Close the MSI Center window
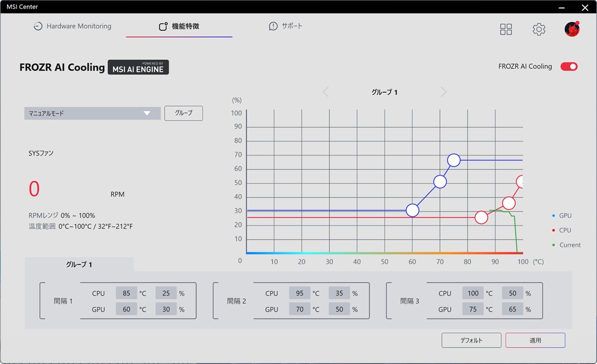The width and height of the screenshot is (597, 364). tap(585, 7)
